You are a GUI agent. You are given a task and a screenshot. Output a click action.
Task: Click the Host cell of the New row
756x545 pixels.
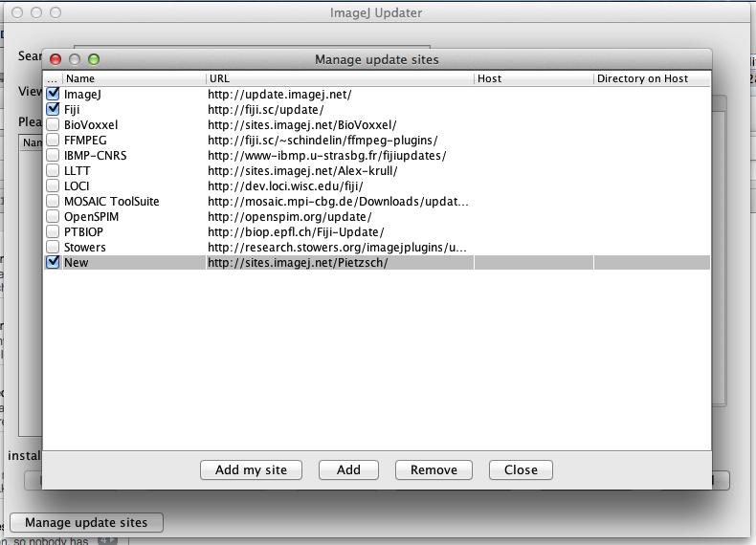[534, 263]
